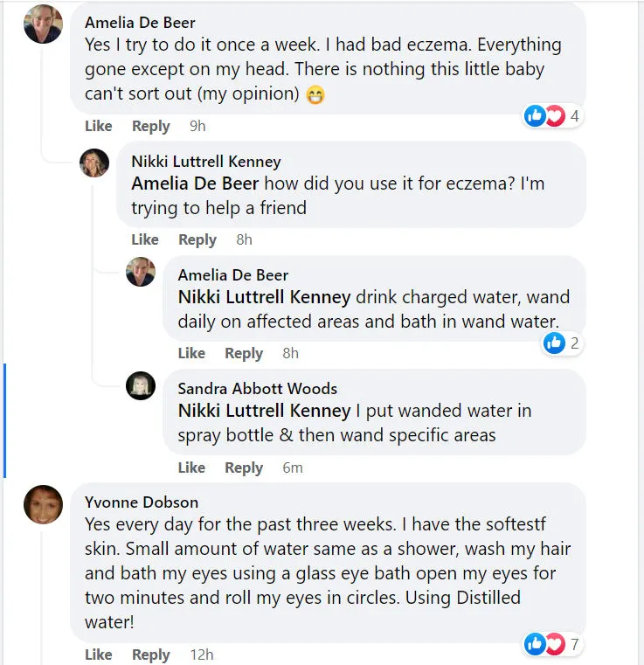Like Yvonne Dobson's comment
The image size is (644, 665).
98,655
